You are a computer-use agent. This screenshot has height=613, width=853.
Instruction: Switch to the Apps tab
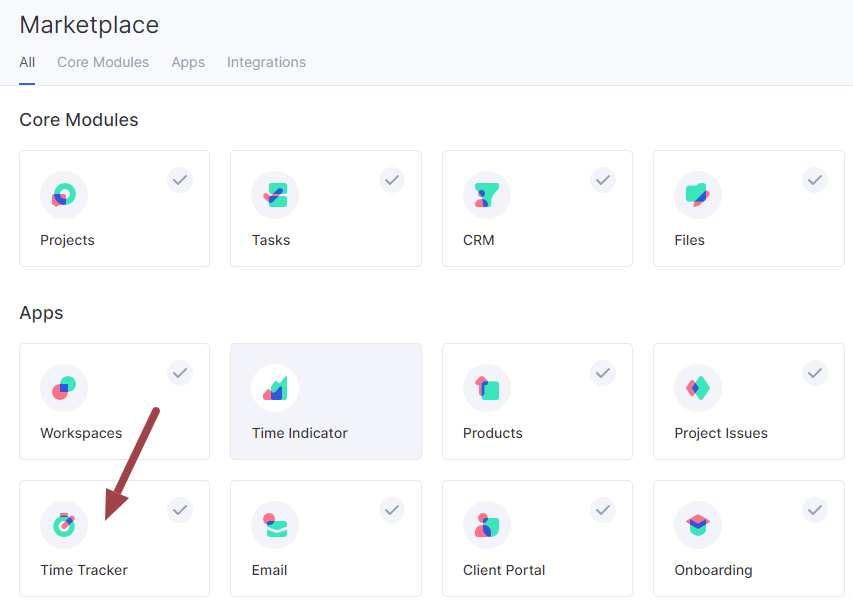188,62
